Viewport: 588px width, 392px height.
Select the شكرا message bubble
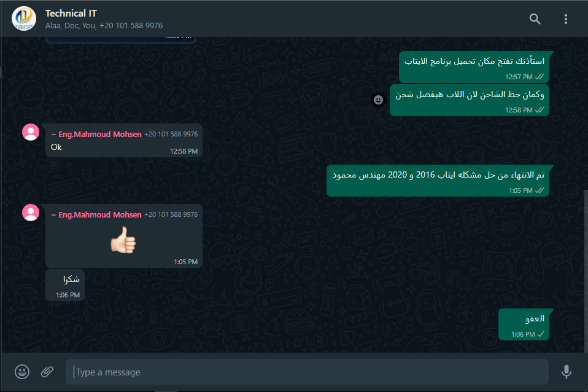pos(65,285)
